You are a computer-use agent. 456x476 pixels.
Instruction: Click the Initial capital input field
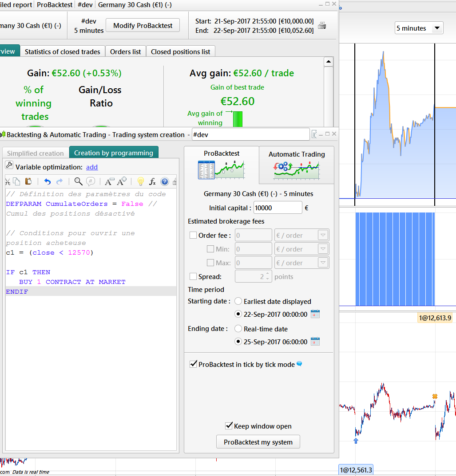click(x=278, y=208)
